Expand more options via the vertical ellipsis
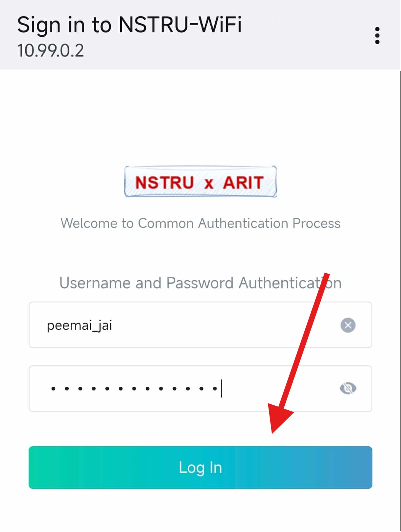The image size is (401, 532). (x=377, y=36)
